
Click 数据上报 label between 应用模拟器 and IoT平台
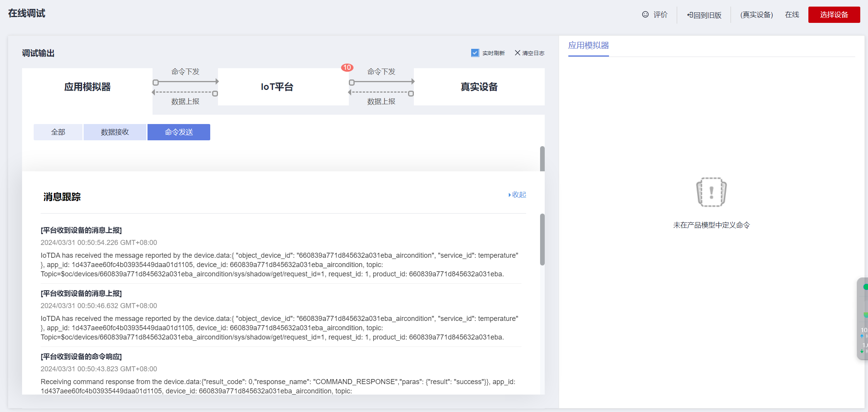(x=185, y=102)
